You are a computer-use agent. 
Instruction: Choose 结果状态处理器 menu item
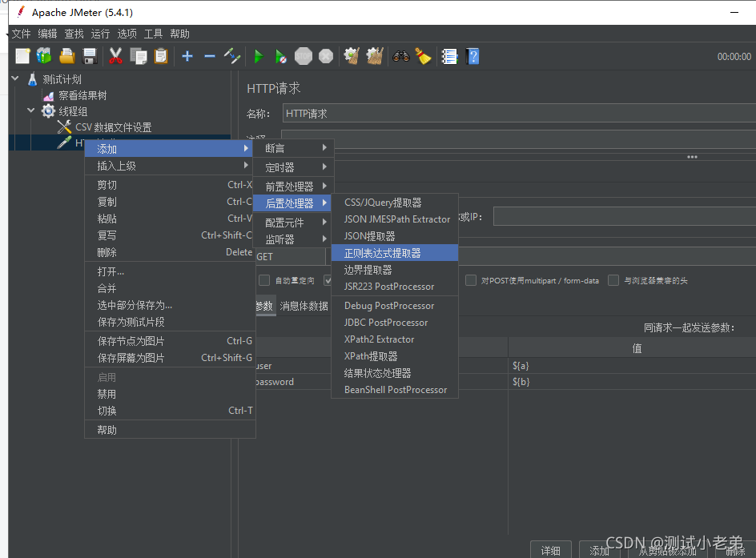click(395, 373)
